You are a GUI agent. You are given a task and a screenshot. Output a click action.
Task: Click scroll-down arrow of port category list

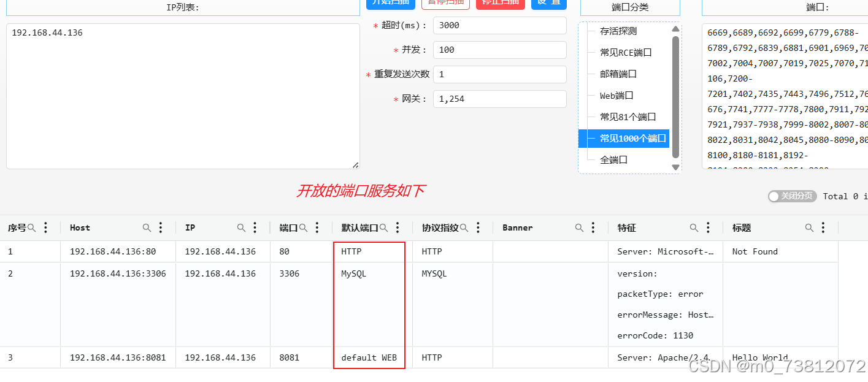point(676,167)
